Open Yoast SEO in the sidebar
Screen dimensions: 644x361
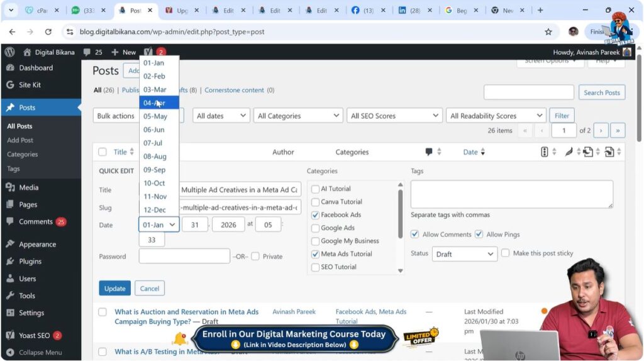pos(34,336)
